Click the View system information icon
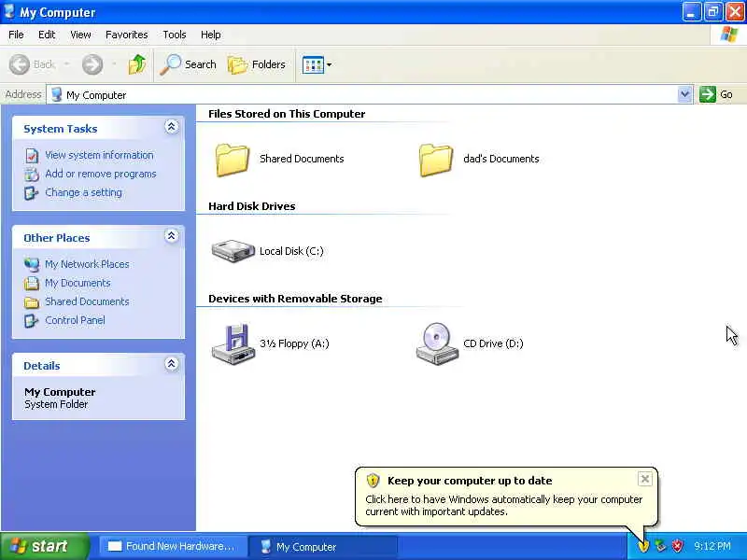 32,156
